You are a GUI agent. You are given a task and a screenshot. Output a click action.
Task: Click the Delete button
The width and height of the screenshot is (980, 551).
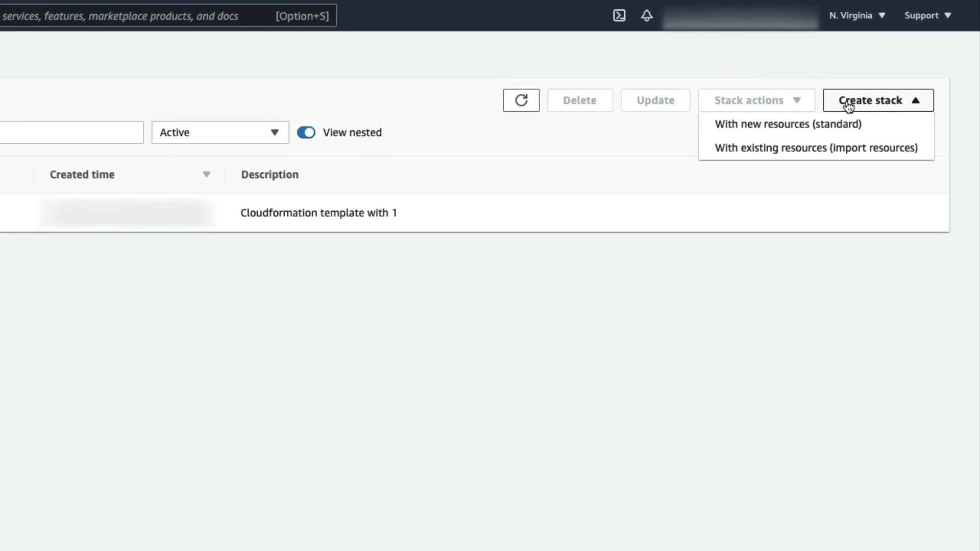coord(580,100)
